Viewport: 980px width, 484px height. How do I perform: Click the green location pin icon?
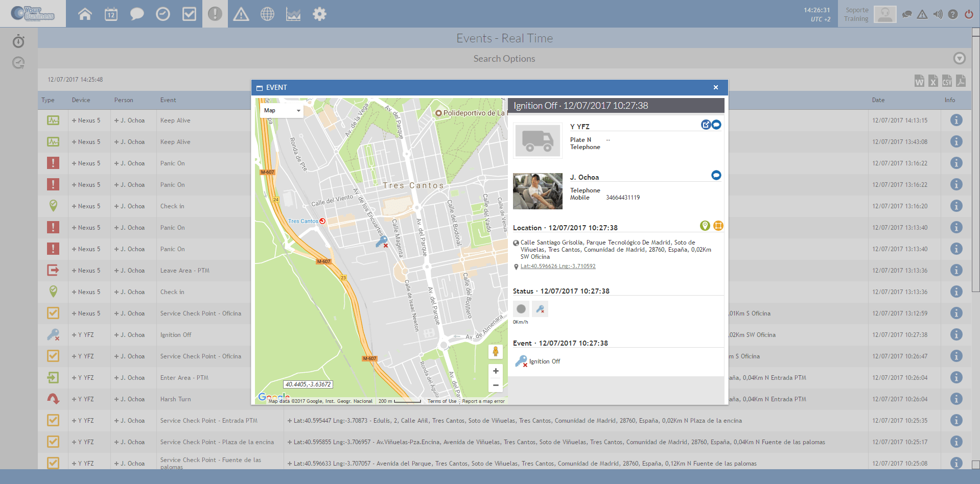[705, 226]
